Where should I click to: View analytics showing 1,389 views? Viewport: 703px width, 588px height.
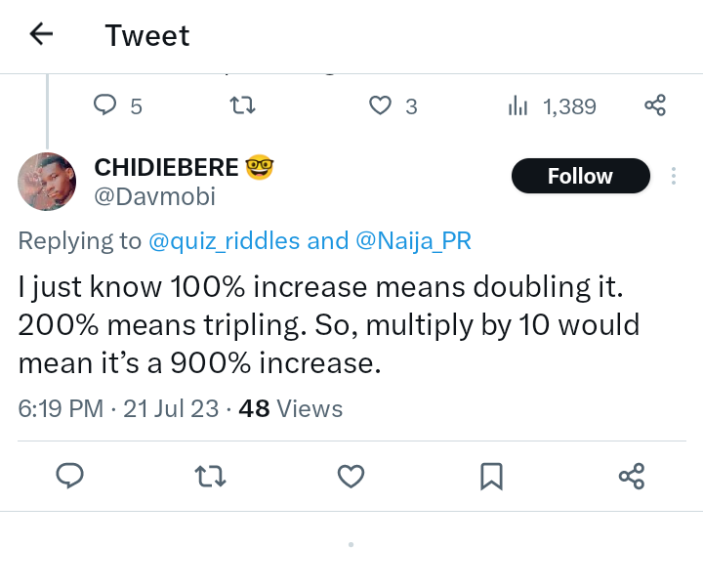click(552, 105)
